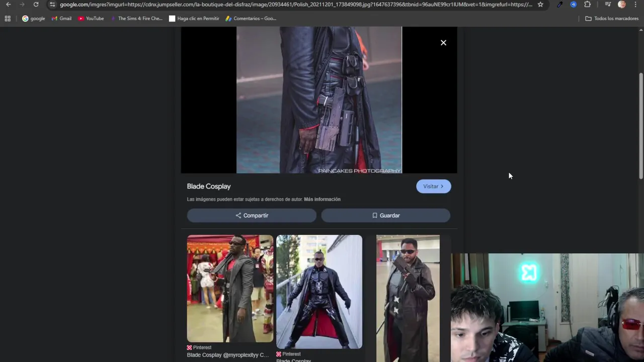Screen dimensions: 644x362
Task: Open the Gmail bookmark
Action: [61, 19]
